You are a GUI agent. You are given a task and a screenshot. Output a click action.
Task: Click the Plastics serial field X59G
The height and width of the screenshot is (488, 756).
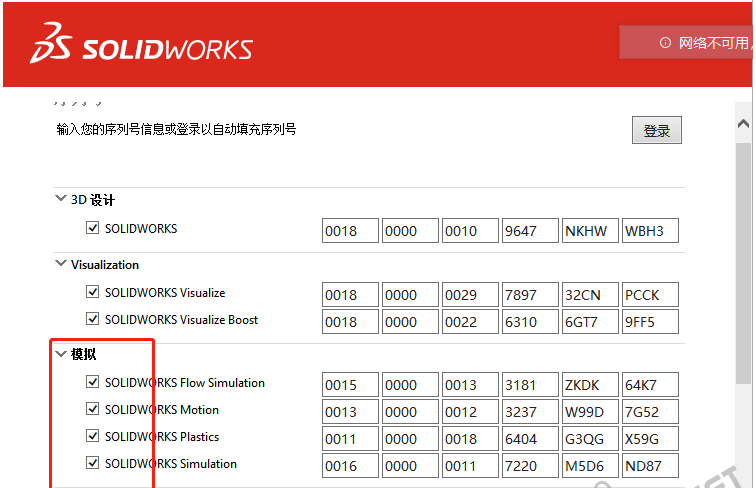[x=650, y=438]
